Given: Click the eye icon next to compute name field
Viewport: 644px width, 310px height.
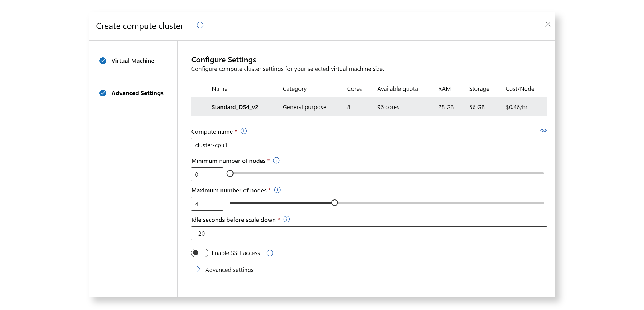Looking at the screenshot, I should (544, 130).
